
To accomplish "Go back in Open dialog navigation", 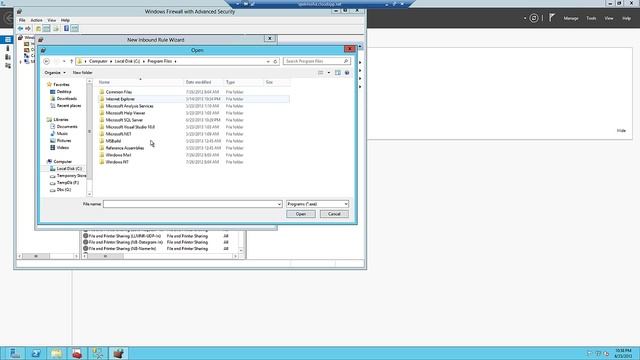I will [47, 61].
